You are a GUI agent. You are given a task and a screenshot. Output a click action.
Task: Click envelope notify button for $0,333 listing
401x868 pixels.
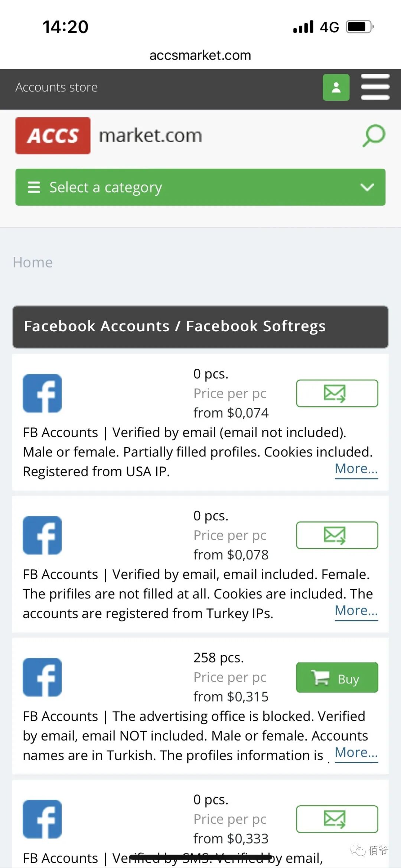[337, 819]
